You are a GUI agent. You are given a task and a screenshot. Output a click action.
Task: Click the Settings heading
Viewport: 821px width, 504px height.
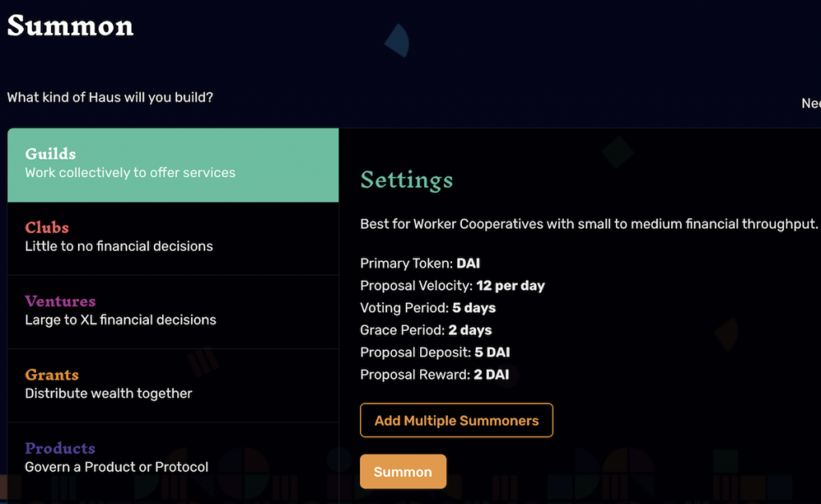[x=406, y=179]
